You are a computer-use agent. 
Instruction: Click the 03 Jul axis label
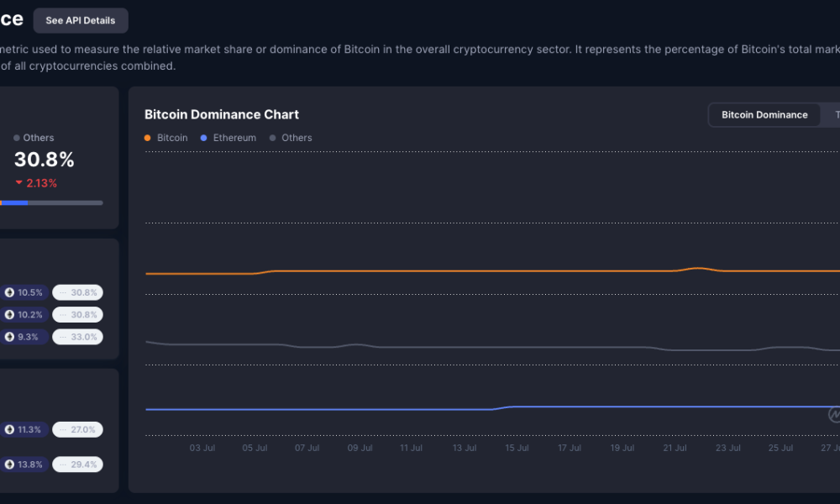202,448
